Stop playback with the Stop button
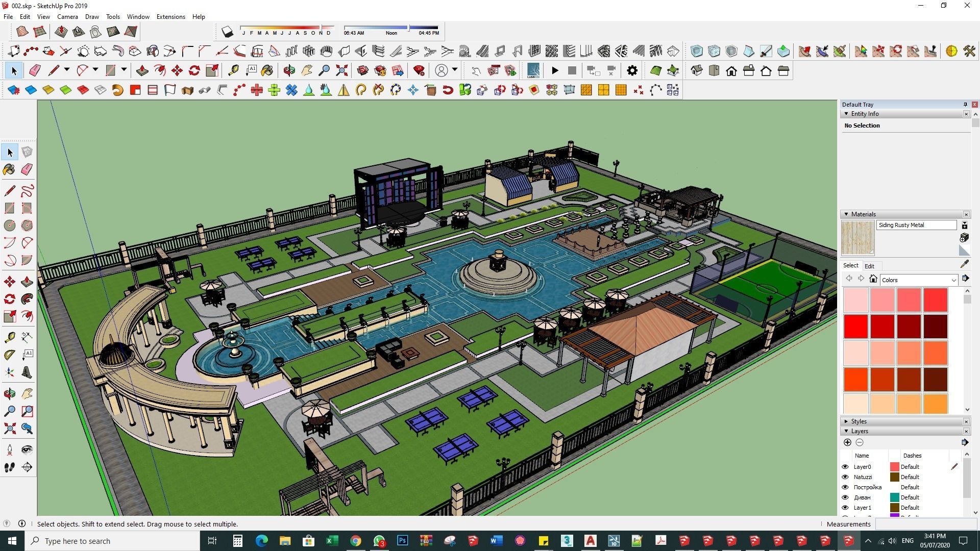The image size is (980, 551). pos(572,70)
